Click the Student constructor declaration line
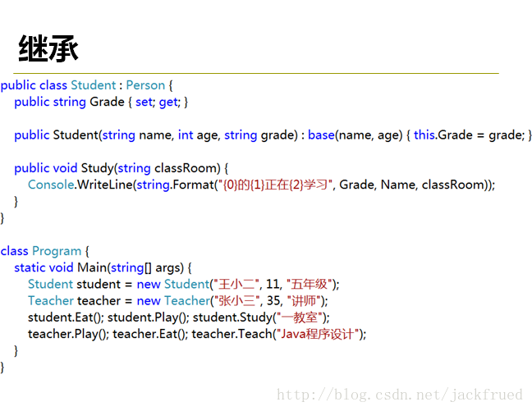 point(273,135)
